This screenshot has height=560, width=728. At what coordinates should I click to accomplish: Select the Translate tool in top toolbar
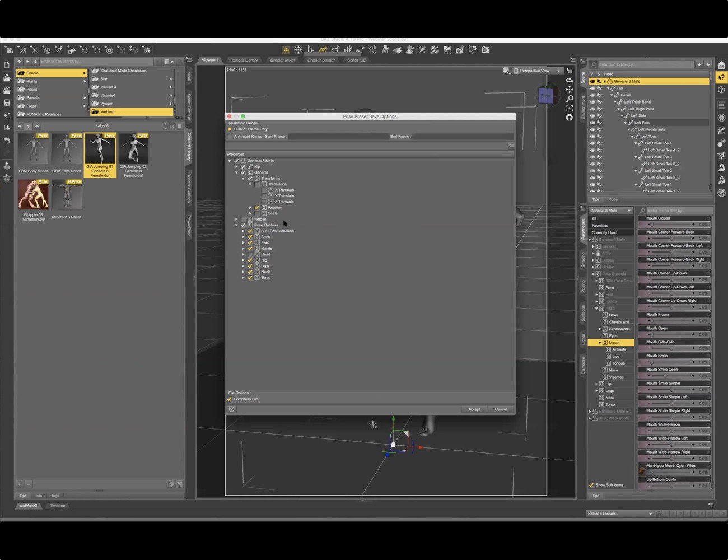(348, 50)
